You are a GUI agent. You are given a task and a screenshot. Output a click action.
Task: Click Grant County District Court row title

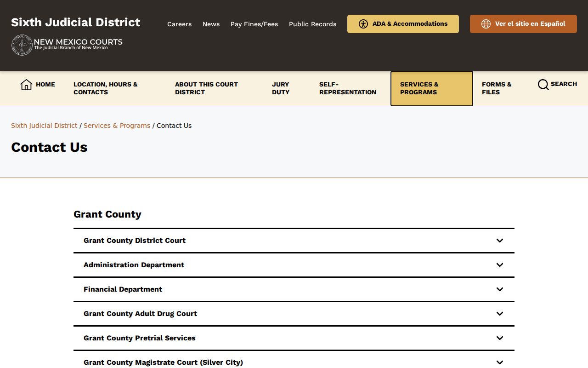[x=135, y=241]
